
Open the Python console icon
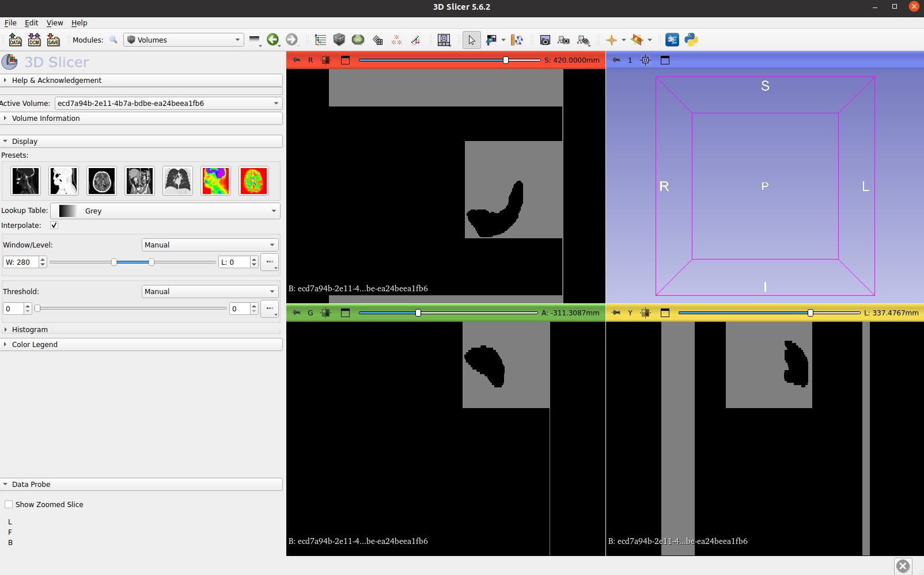[691, 40]
